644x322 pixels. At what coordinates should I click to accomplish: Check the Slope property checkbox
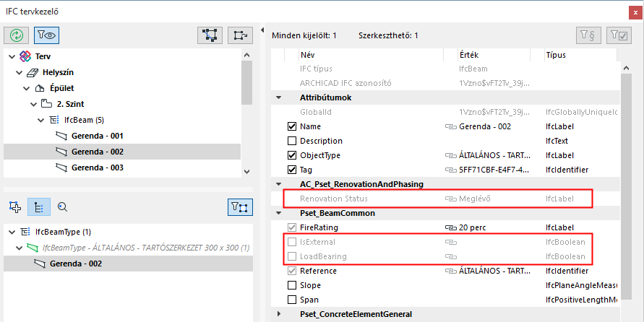293,285
